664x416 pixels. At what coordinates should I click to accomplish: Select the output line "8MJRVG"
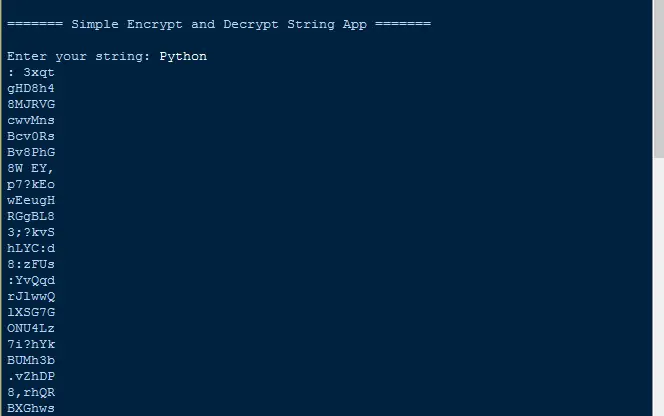click(31, 104)
